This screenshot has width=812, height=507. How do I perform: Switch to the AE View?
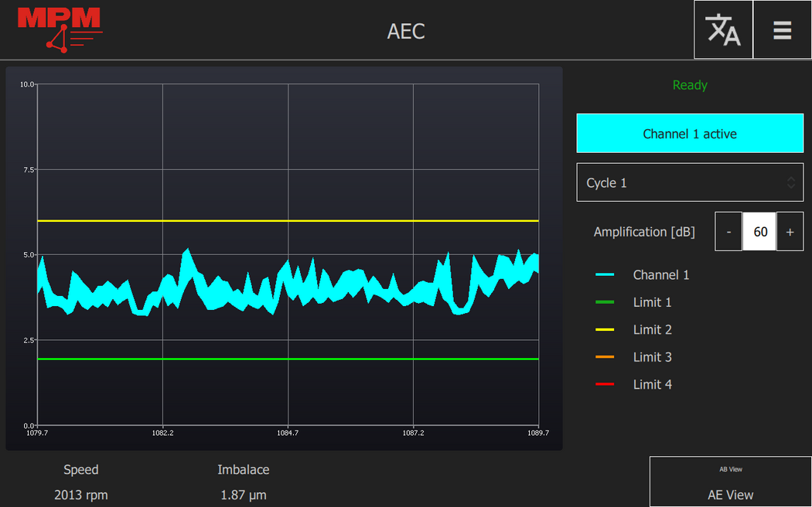click(x=730, y=483)
